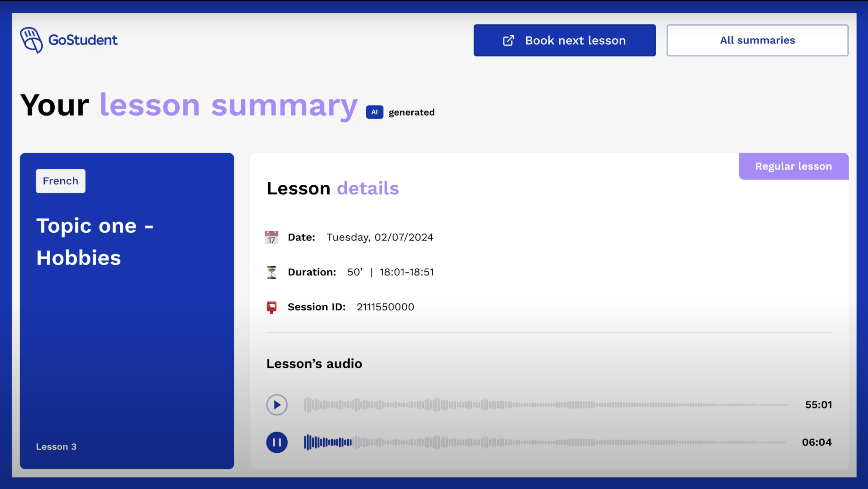Click the AI badge next to lesson summary
Image resolution: width=868 pixels, height=489 pixels.
coord(374,112)
